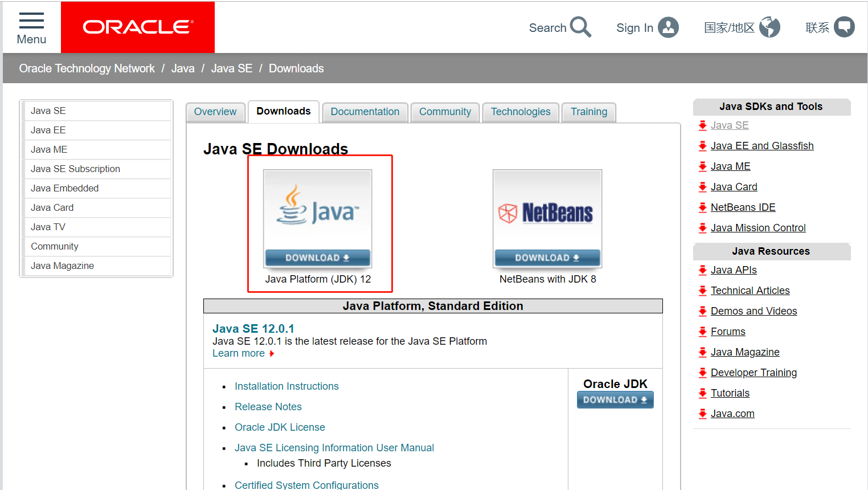Image resolution: width=868 pixels, height=490 pixels.
Task: Click the Search magnifying glass icon
Action: (581, 27)
